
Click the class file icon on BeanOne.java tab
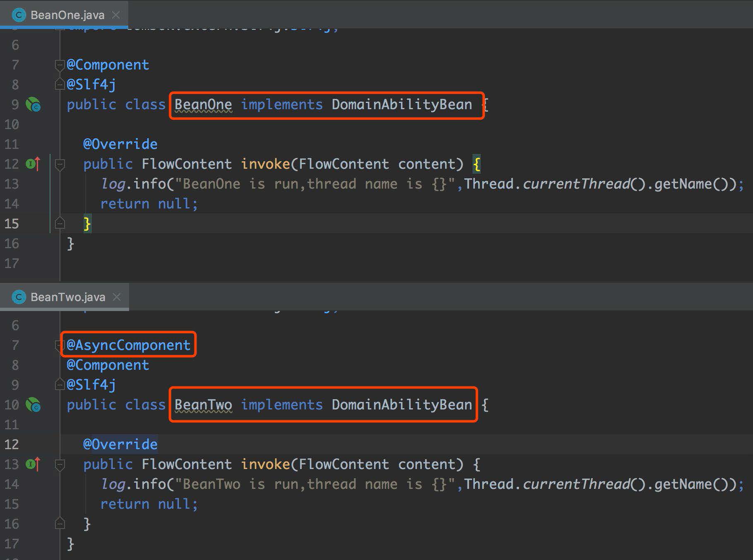pyautogui.click(x=19, y=15)
